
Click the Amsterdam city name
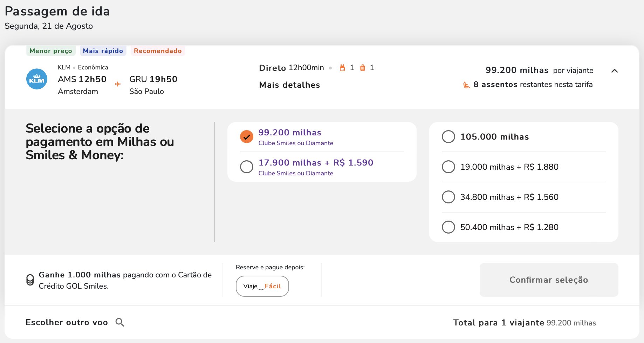tap(78, 92)
